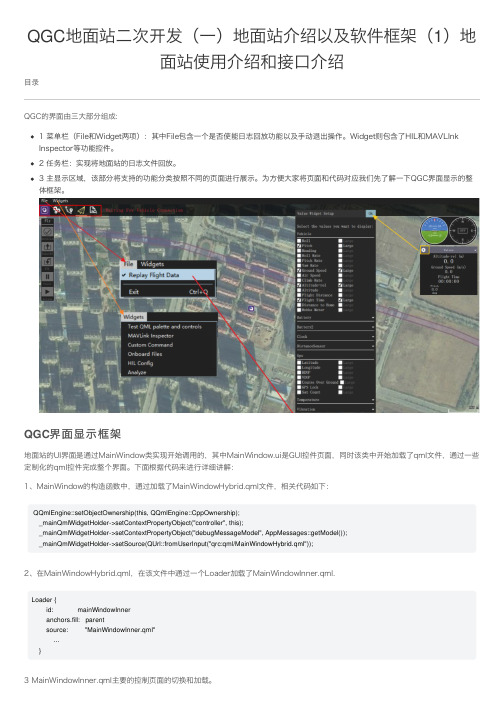504x713 pixels.
Task: Toggle the Distance to Home checkbox
Action: tap(299, 305)
